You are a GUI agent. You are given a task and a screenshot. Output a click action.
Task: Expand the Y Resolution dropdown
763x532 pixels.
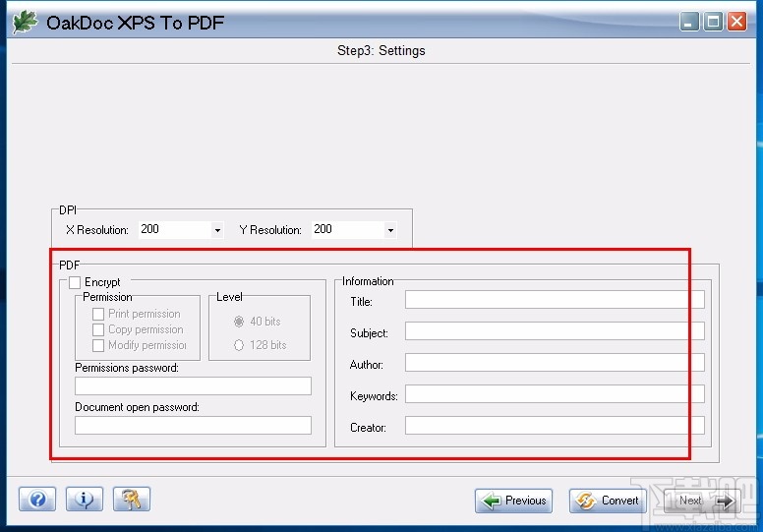[390, 230]
